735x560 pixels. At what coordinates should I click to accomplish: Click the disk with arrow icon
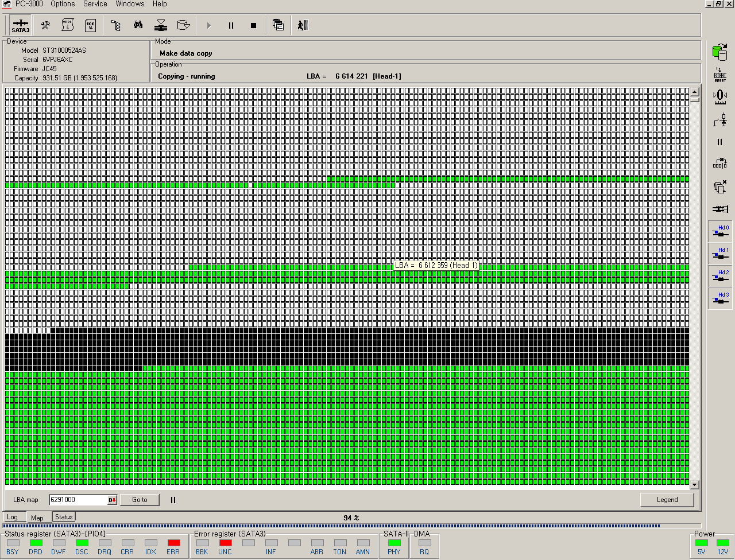(184, 26)
